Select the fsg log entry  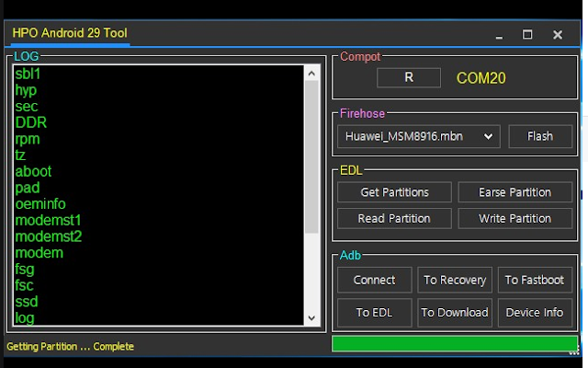25,270
